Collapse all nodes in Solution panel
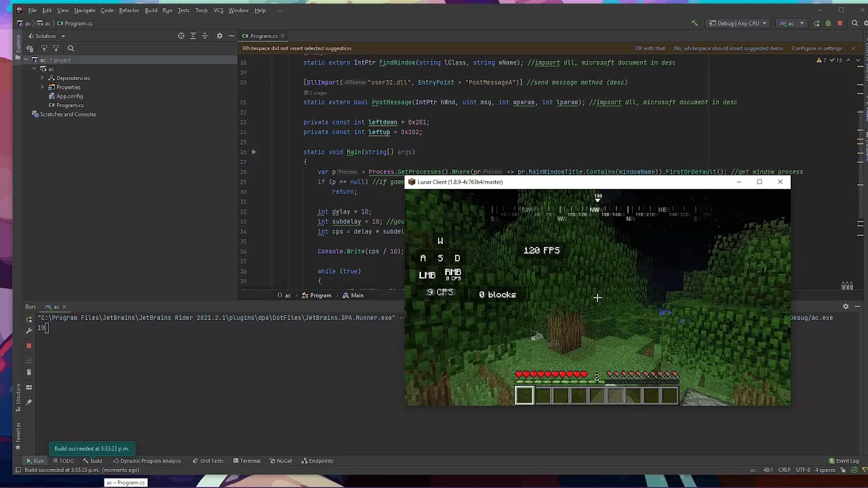 [x=205, y=36]
